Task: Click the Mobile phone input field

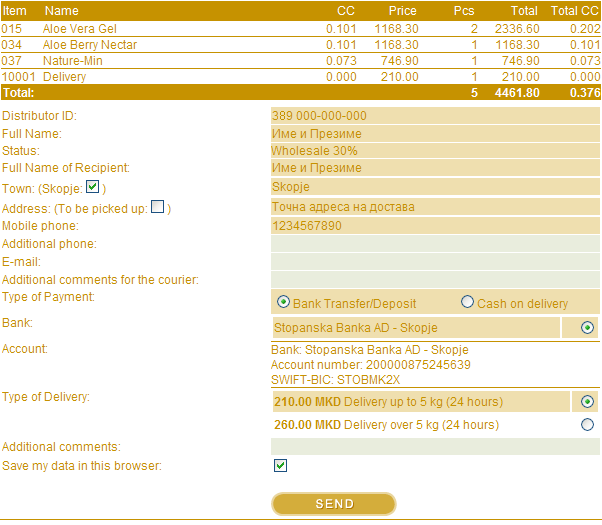Action: click(x=435, y=225)
